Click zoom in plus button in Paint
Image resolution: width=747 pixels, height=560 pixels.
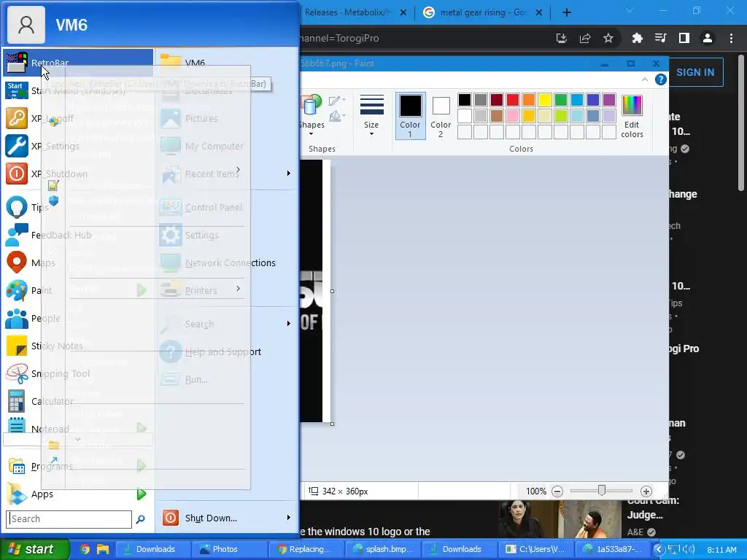click(x=646, y=491)
